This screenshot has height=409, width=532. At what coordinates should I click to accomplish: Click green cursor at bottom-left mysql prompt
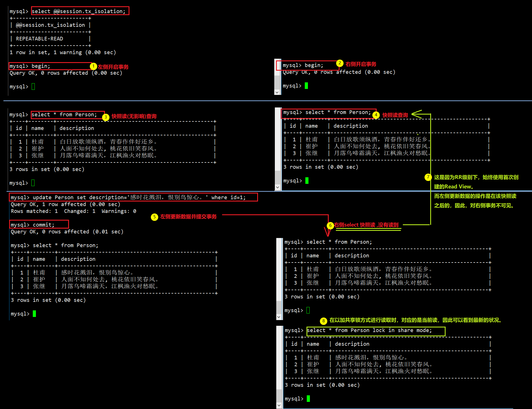(34, 314)
